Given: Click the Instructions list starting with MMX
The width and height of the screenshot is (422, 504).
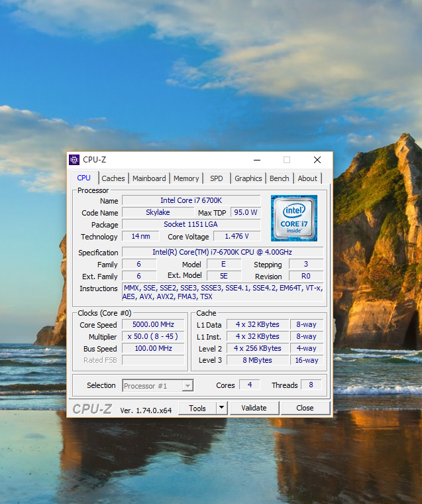Looking at the screenshot, I should pos(223,292).
